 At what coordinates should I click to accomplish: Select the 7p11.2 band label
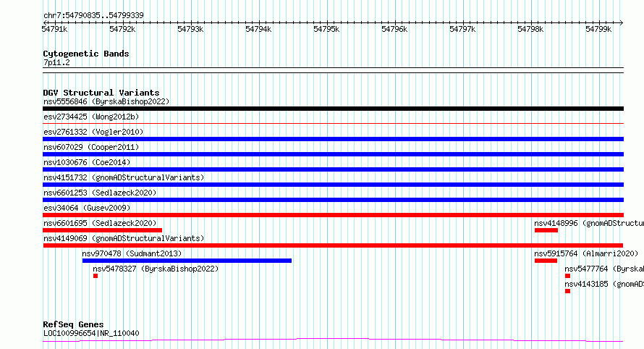[56, 62]
